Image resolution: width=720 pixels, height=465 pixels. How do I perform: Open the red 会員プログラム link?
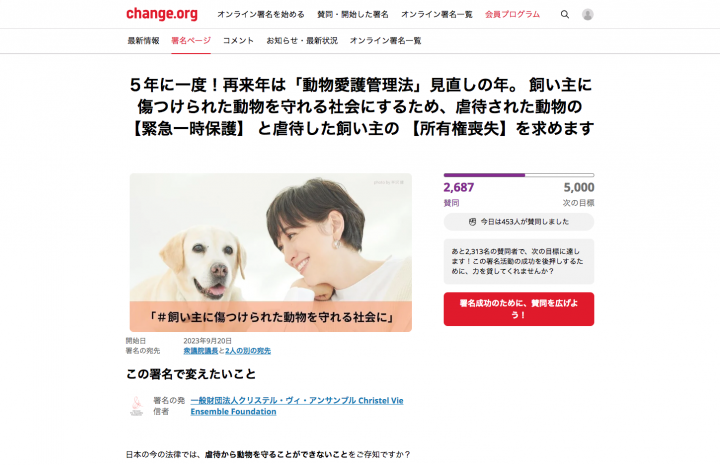pos(512,14)
